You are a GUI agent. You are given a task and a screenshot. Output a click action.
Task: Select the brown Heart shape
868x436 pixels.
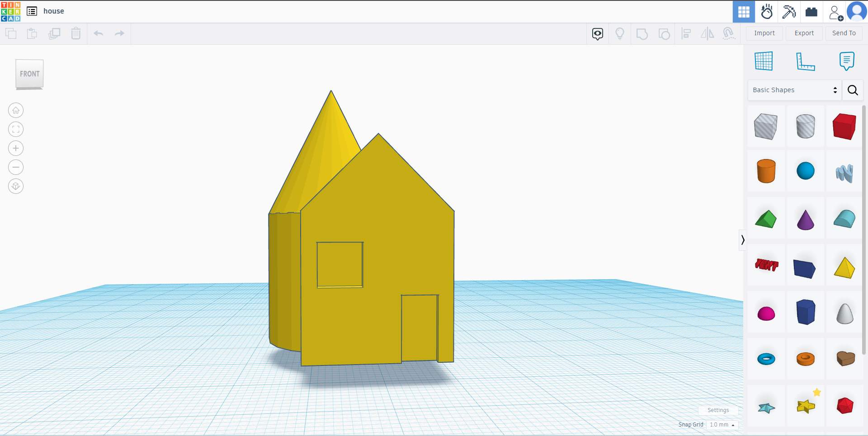[x=844, y=359]
